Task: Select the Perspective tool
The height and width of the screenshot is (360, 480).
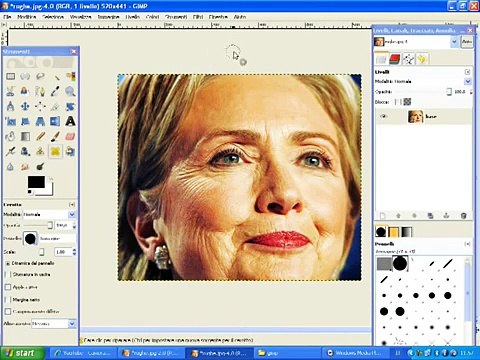Action: (x=40, y=121)
